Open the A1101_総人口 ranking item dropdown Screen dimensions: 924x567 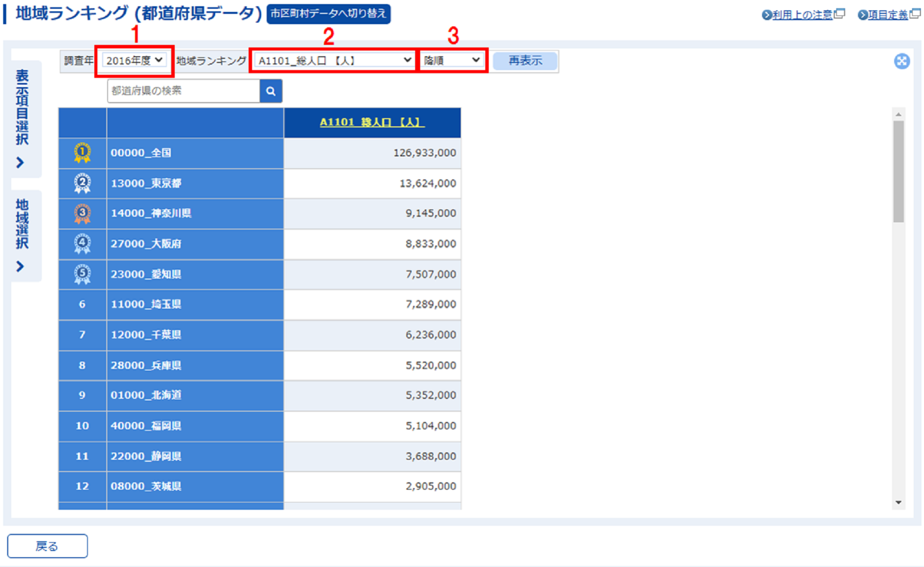coord(334,61)
